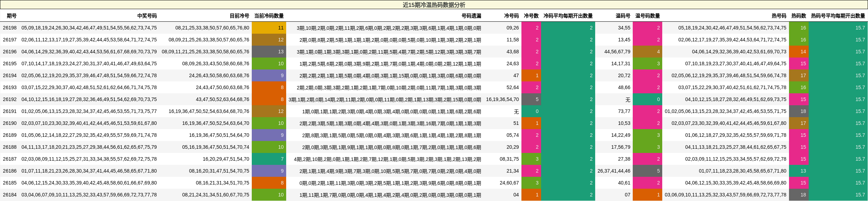Click cold average value 2 in row 26189
The height and width of the screenshot is (201, 868).
point(568,135)
